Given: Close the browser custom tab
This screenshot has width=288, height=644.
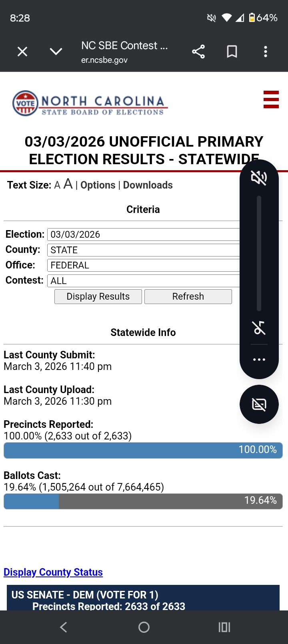Looking at the screenshot, I should [x=22, y=52].
